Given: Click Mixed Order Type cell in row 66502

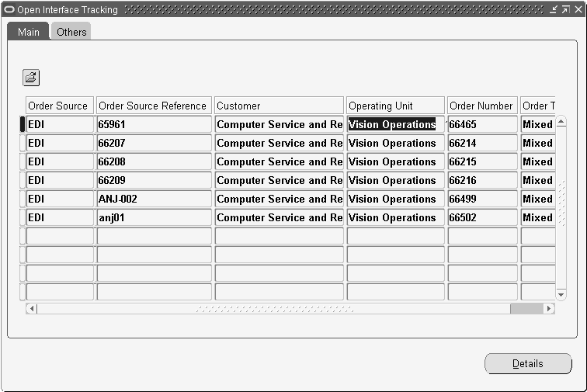Looking at the screenshot, I should 538,217.
